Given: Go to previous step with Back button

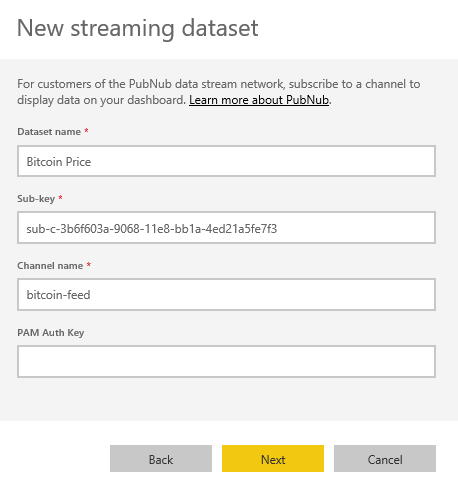Looking at the screenshot, I should click(161, 459).
